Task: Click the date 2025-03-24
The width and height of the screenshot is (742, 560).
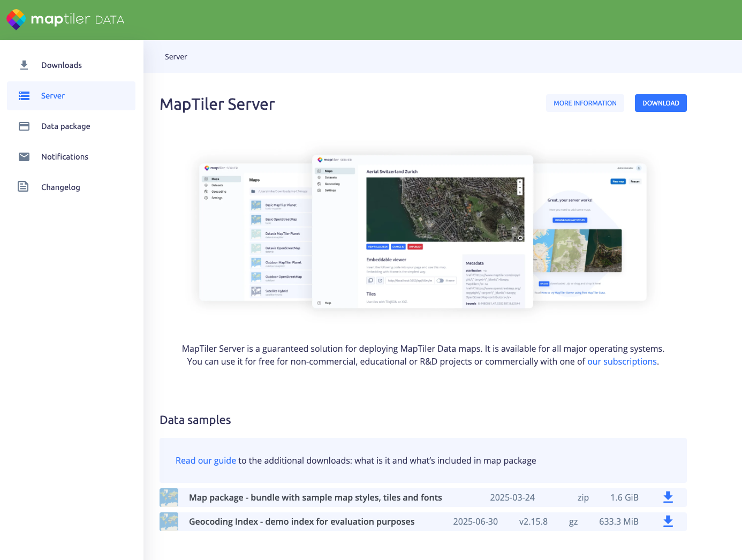Action: pyautogui.click(x=512, y=497)
